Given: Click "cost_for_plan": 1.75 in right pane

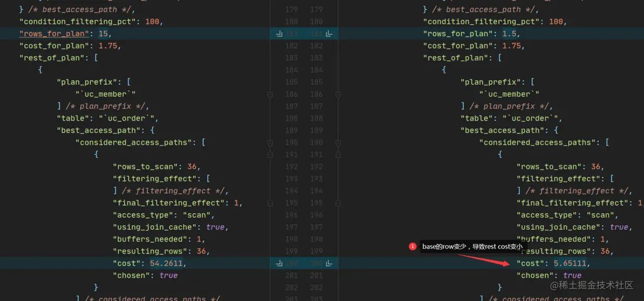Looking at the screenshot, I should click(474, 46).
